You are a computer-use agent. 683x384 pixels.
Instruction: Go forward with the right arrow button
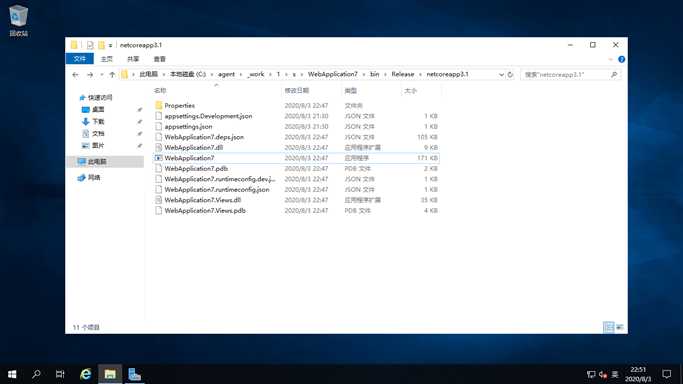click(x=90, y=74)
